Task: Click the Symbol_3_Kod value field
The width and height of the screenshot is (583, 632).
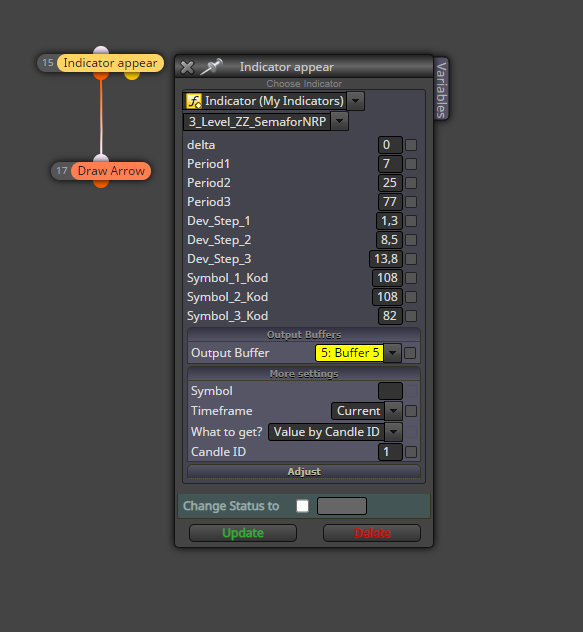Action: [390, 316]
